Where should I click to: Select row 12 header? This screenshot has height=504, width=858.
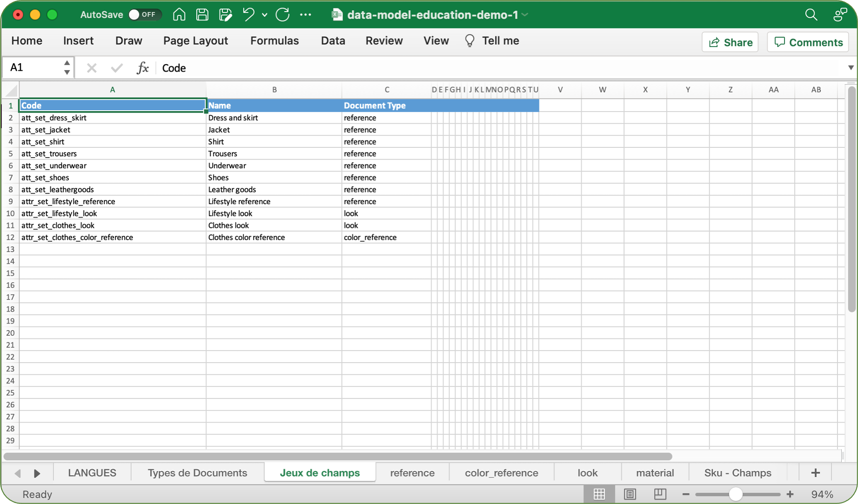pos(10,238)
